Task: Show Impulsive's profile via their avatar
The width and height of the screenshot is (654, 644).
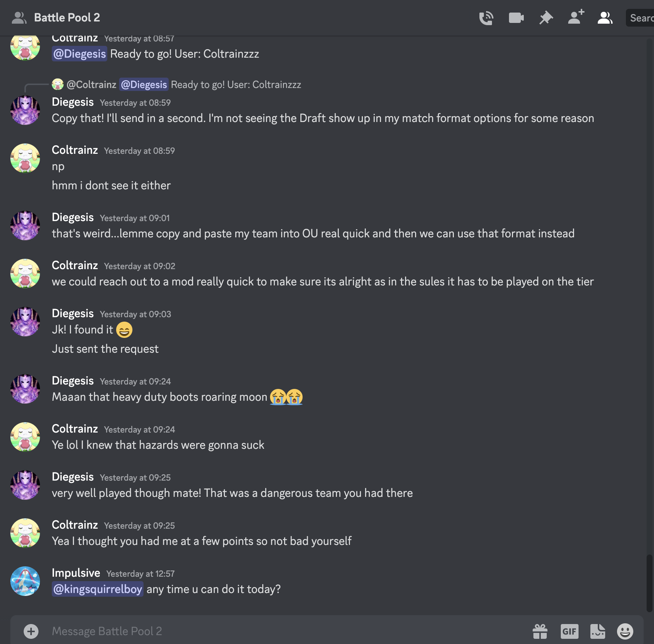Action: 25,581
